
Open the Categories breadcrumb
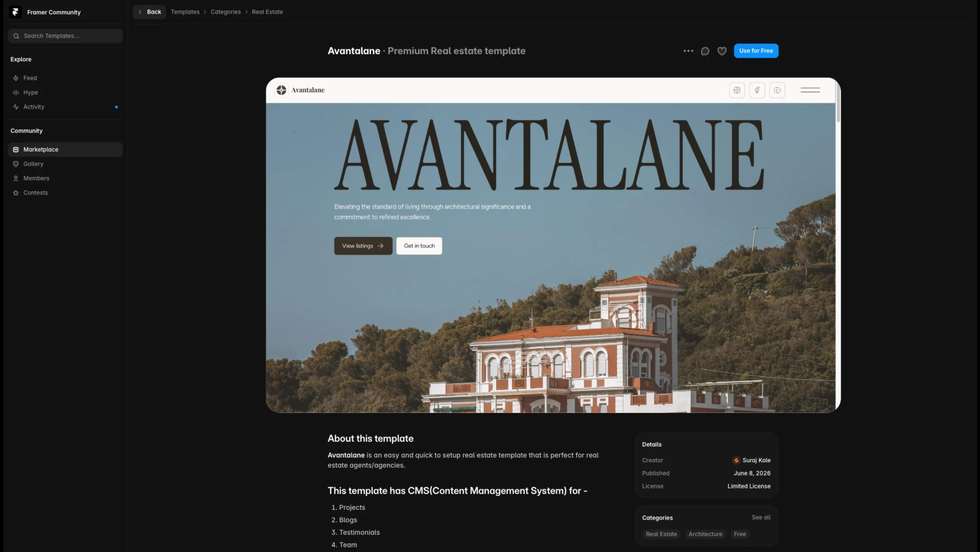click(x=225, y=12)
